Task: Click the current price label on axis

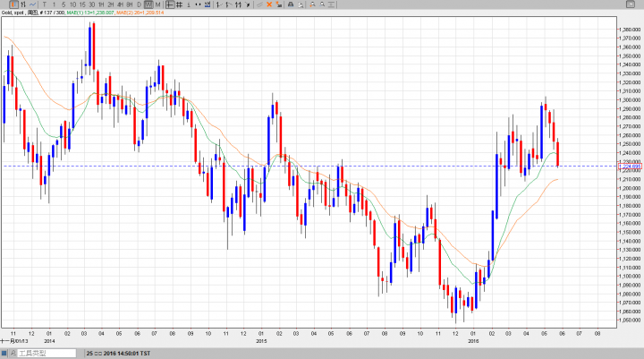Action: [x=630, y=167]
